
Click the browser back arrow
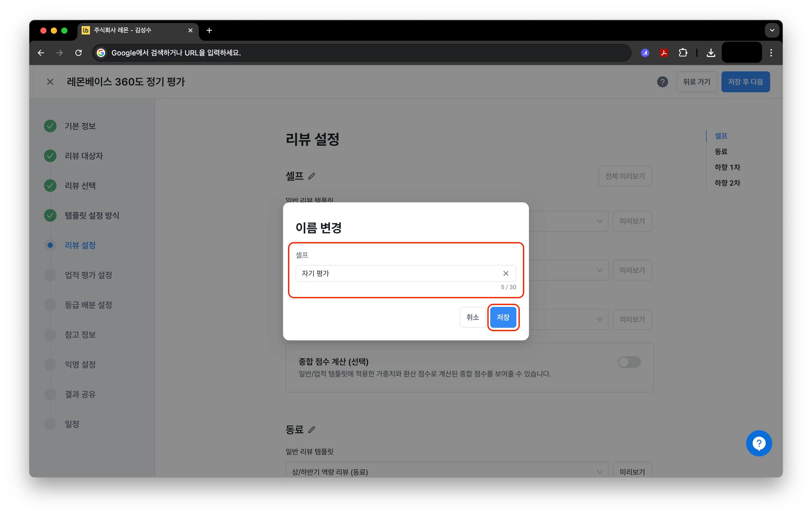coord(41,53)
